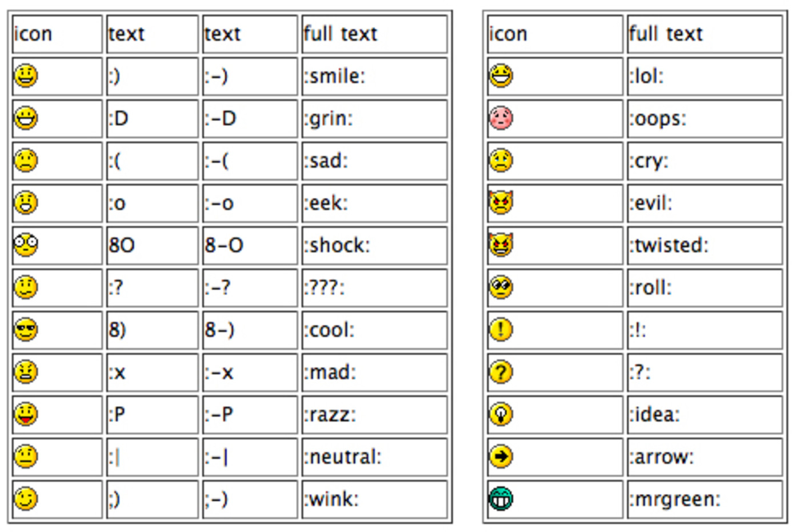Select the :neutral: text cell
Screen dimensions: 800x532
pyautogui.click(x=374, y=457)
